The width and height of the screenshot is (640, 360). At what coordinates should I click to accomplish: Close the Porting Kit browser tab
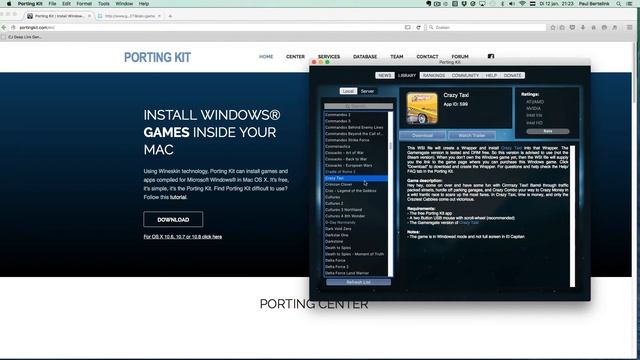coord(89,16)
